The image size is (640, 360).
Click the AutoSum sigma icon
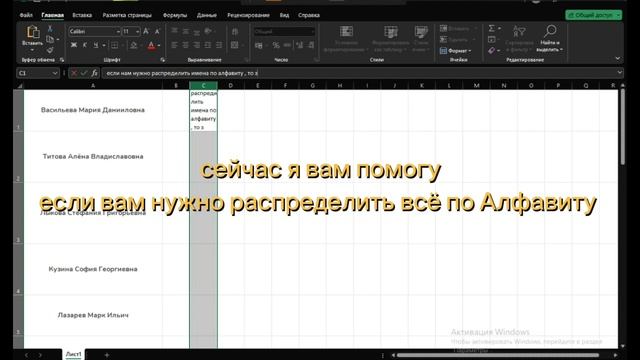pos(492,28)
